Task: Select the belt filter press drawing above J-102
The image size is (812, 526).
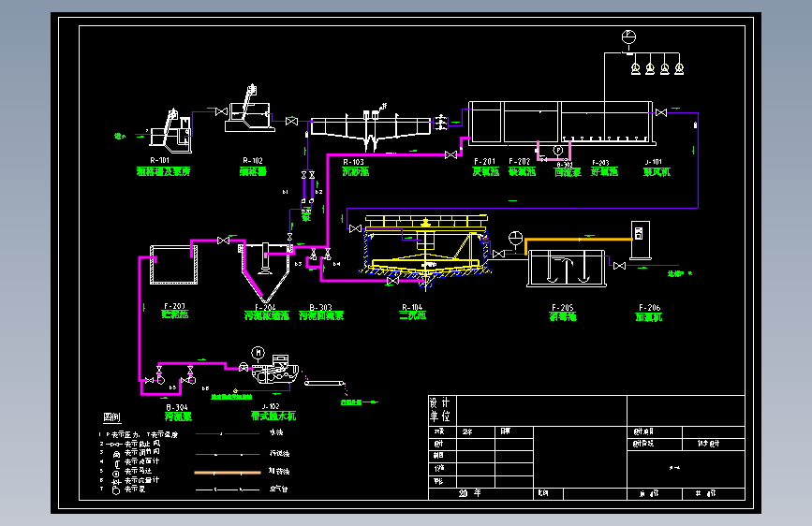Action: coord(275,370)
